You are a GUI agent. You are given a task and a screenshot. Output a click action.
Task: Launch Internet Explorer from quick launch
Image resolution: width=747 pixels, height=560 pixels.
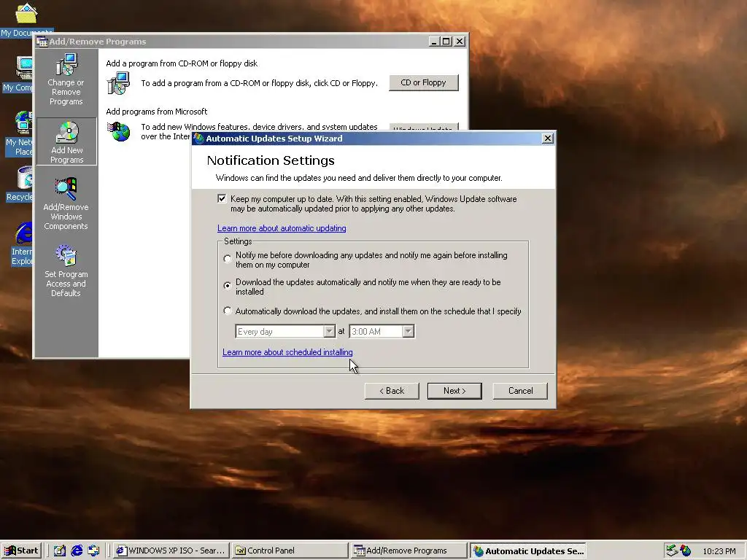(x=77, y=551)
